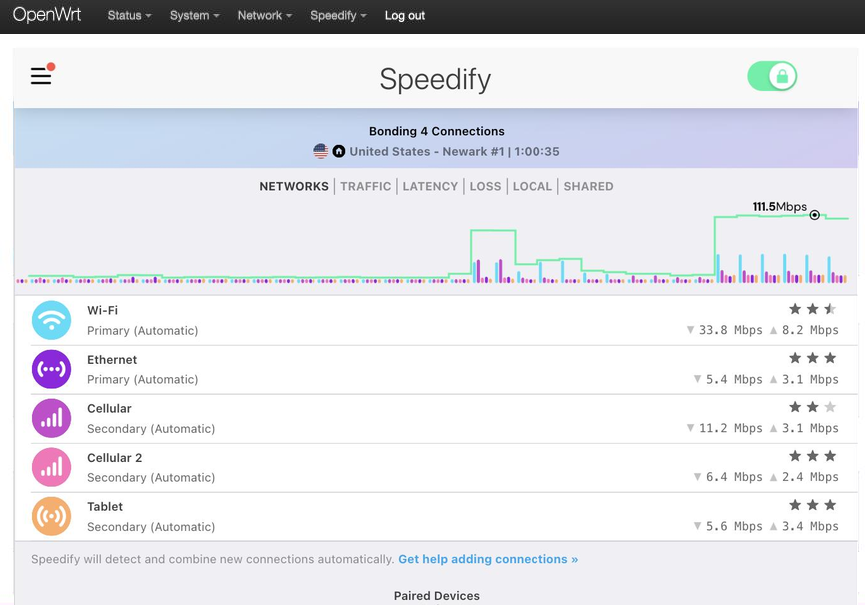Image resolution: width=865 pixels, height=605 pixels.
Task: Click the Tablet star rating
Action: (x=813, y=505)
